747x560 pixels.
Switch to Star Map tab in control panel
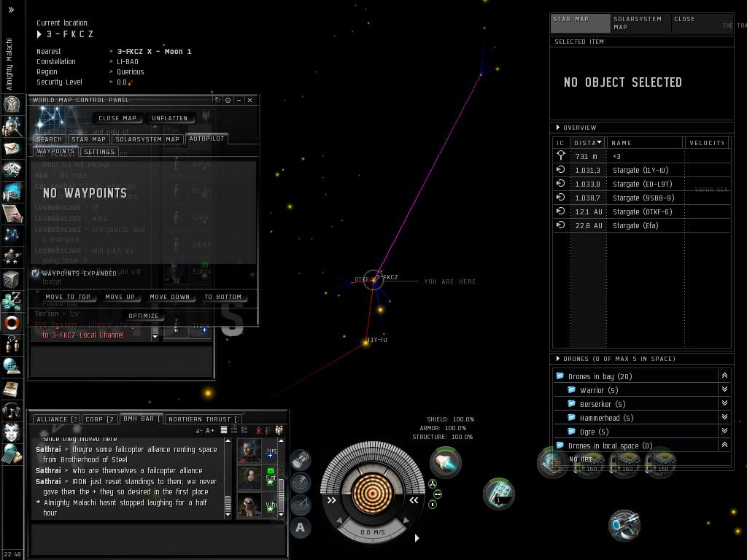point(88,139)
